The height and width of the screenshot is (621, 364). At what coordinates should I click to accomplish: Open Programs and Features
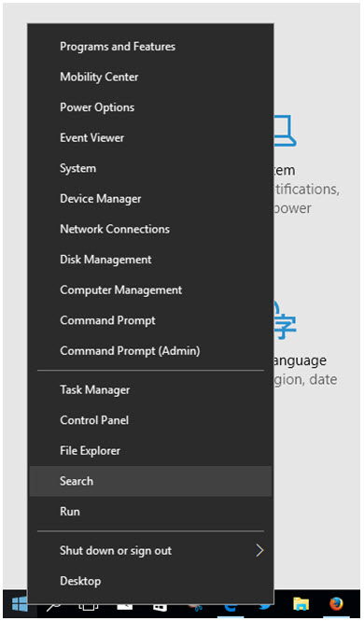[x=150, y=47]
